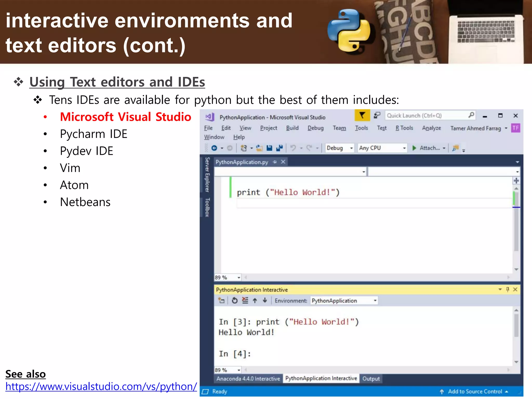This screenshot has height=399, width=532.
Task: Reset the interactive window with circular arrow
Action: tap(235, 301)
